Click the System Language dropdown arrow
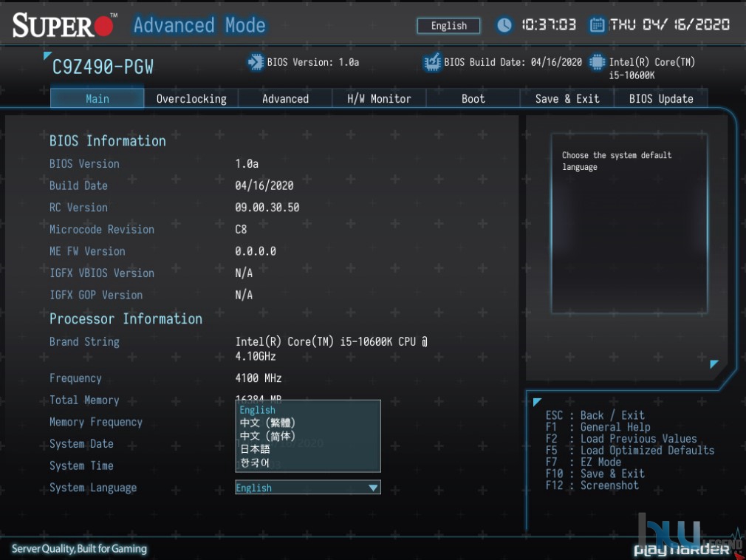The width and height of the screenshot is (746, 560). pos(373,488)
